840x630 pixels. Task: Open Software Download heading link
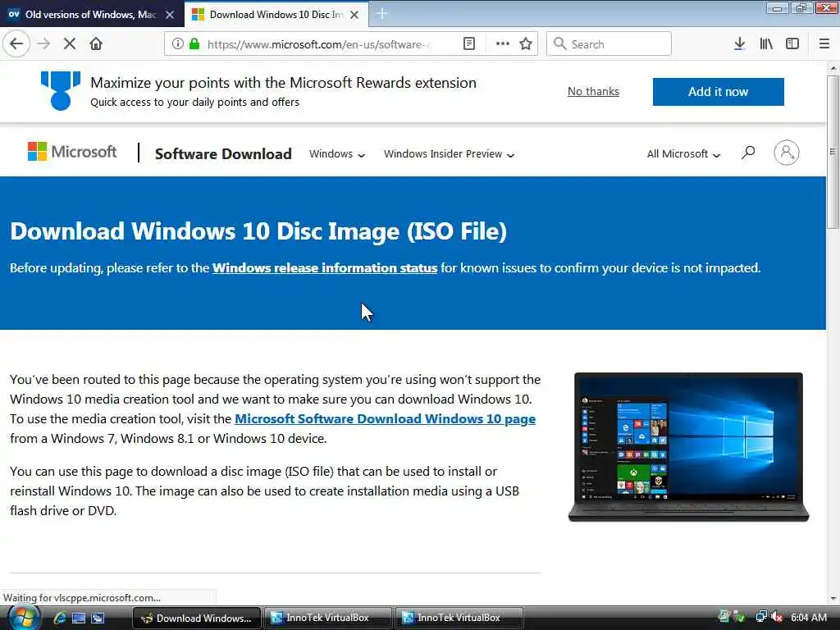(x=223, y=153)
